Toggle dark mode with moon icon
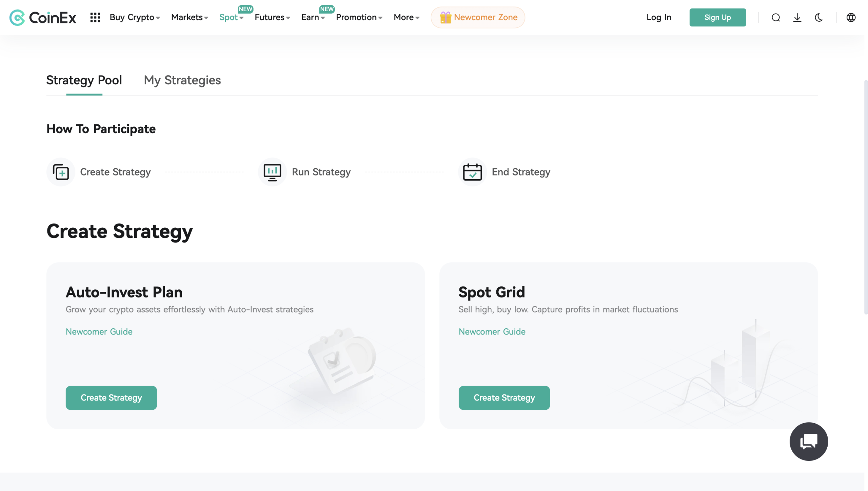868x491 pixels. (819, 18)
